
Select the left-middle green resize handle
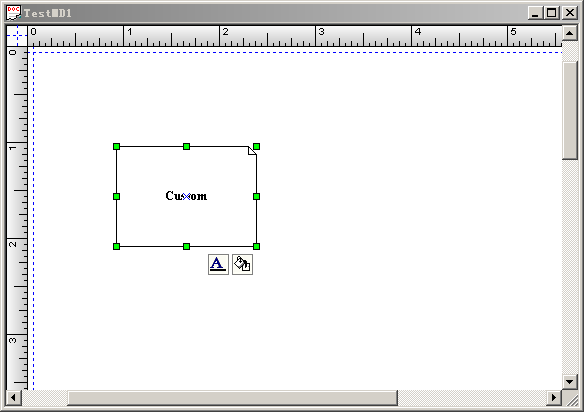[x=117, y=196]
